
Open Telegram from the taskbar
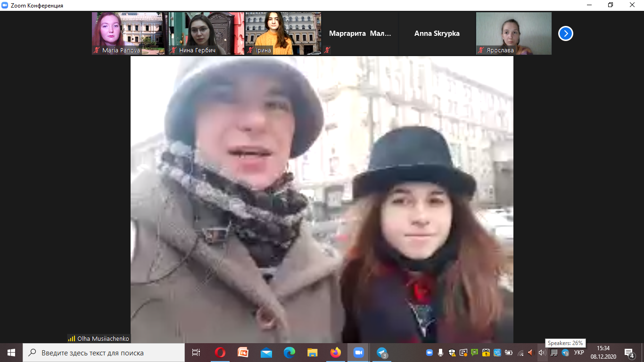click(x=382, y=353)
